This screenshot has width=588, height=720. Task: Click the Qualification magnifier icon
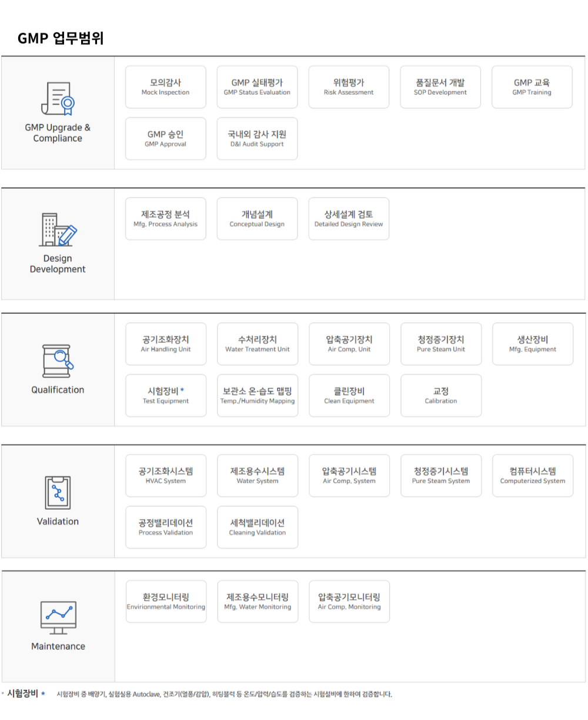tap(58, 361)
